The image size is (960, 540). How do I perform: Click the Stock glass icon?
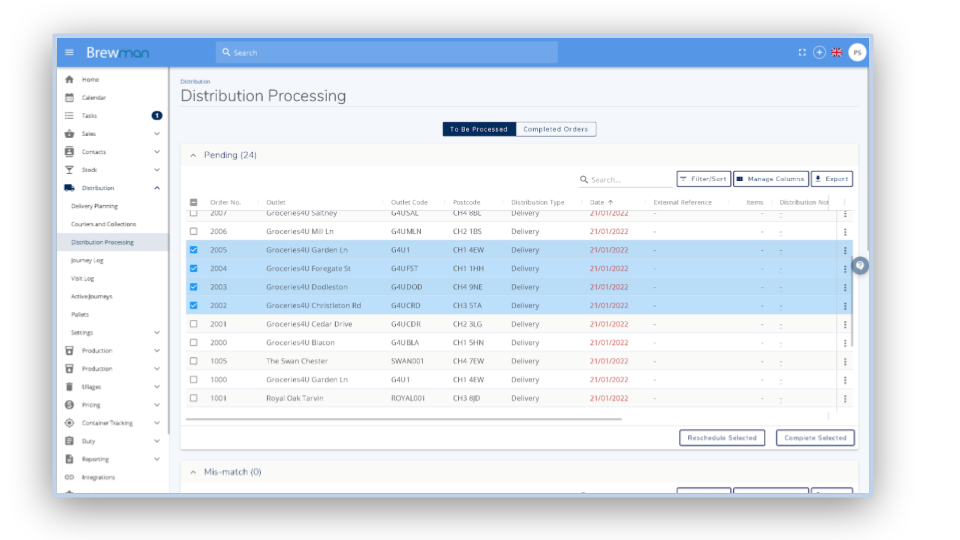(69, 170)
